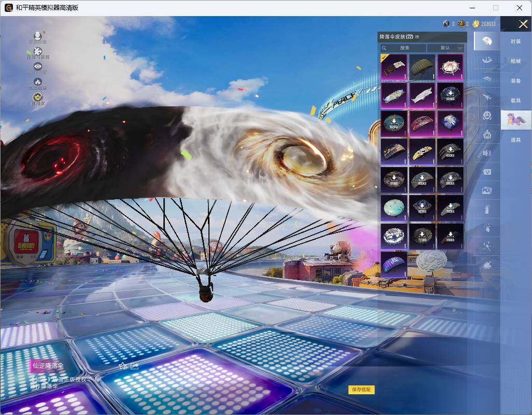This screenshot has height=415, width=532.
Task: Select the pony pet category tab
Action: 516,120
